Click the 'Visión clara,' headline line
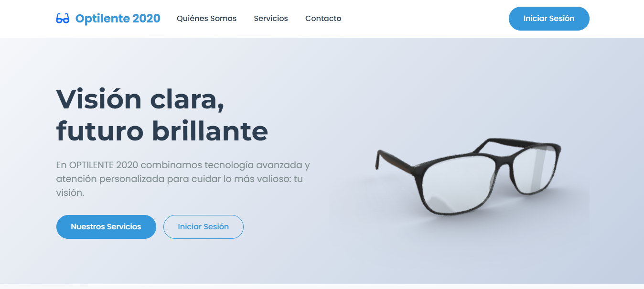Screen dimensions: 644x289 [x=140, y=100]
